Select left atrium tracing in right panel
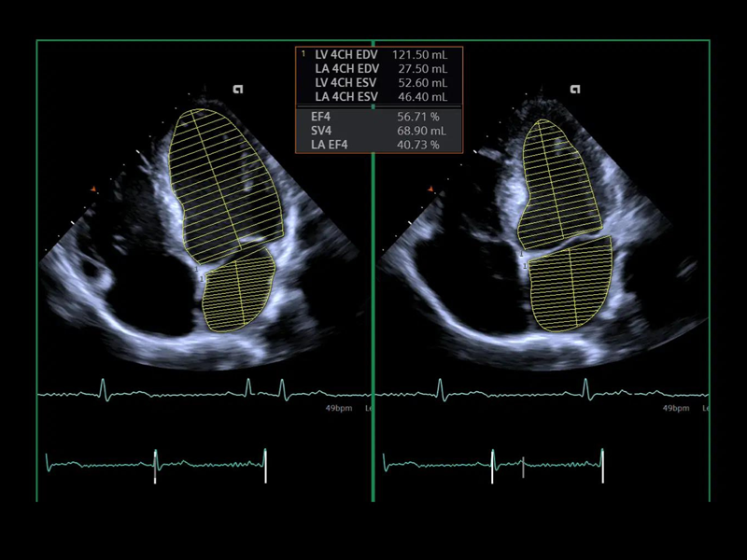Screen dimensions: 747x560 pos(570,285)
